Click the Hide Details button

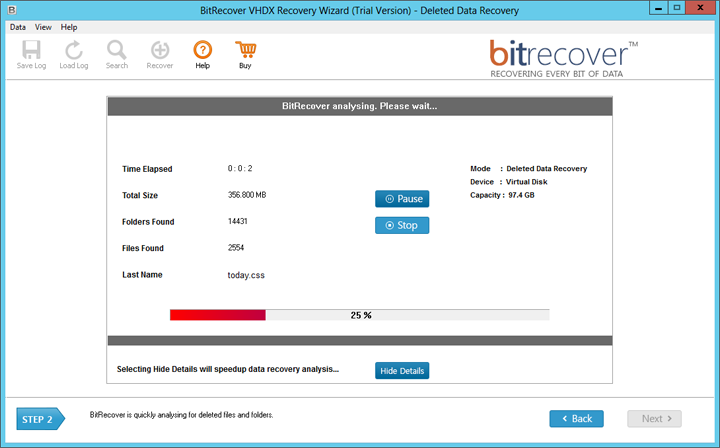coord(402,371)
